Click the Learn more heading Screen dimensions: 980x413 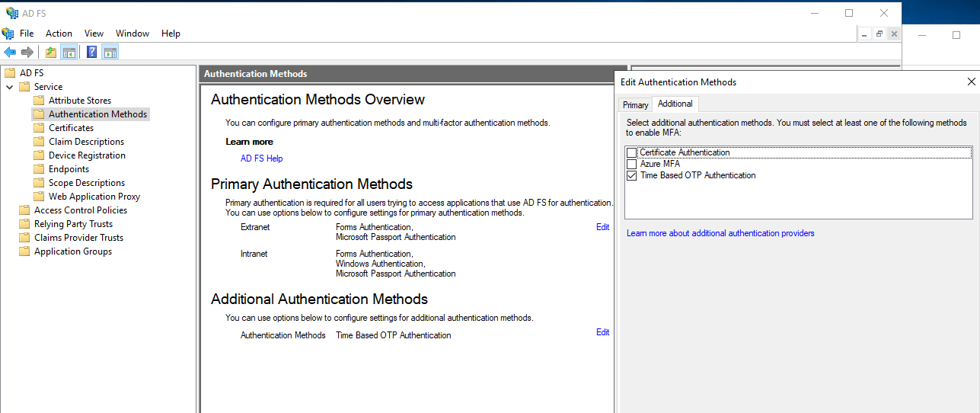249,142
